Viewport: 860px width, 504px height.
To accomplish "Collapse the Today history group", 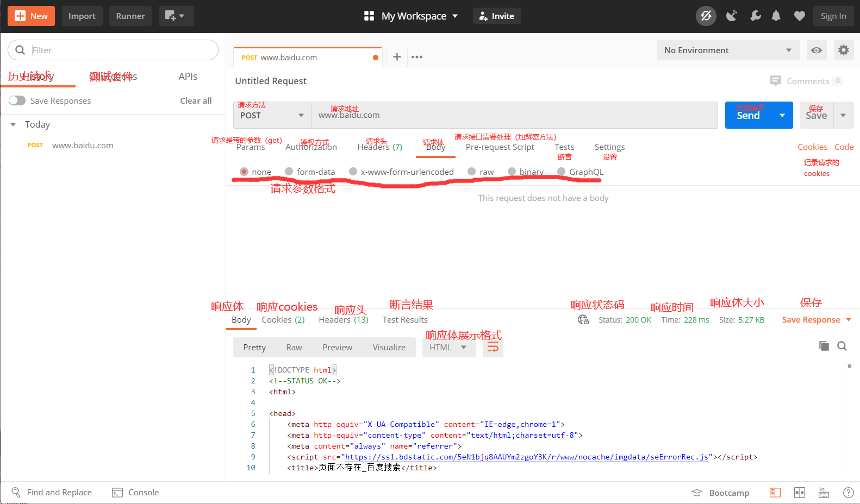I will 13,124.
